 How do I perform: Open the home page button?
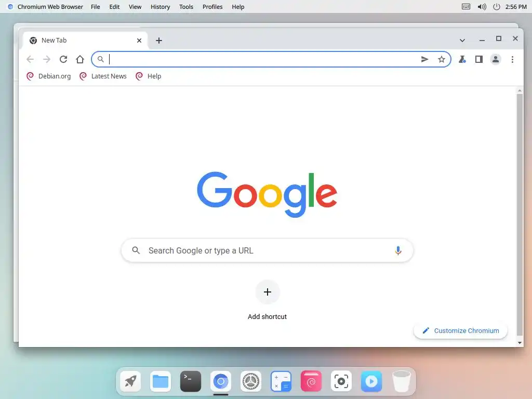pyautogui.click(x=79, y=59)
